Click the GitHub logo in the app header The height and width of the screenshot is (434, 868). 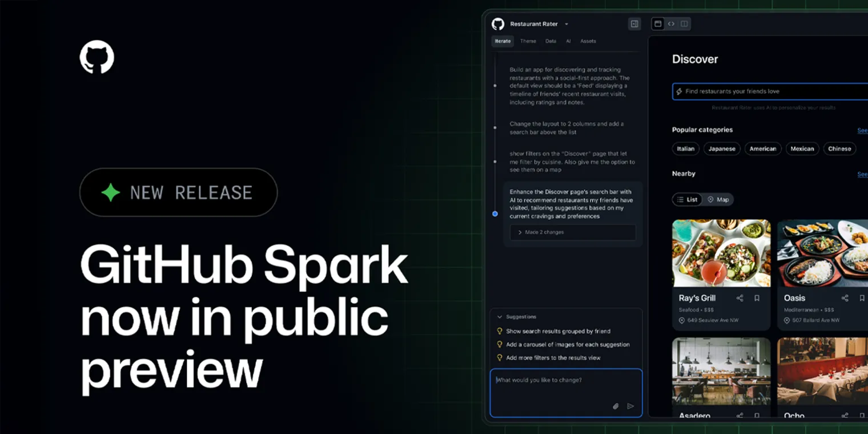point(498,23)
